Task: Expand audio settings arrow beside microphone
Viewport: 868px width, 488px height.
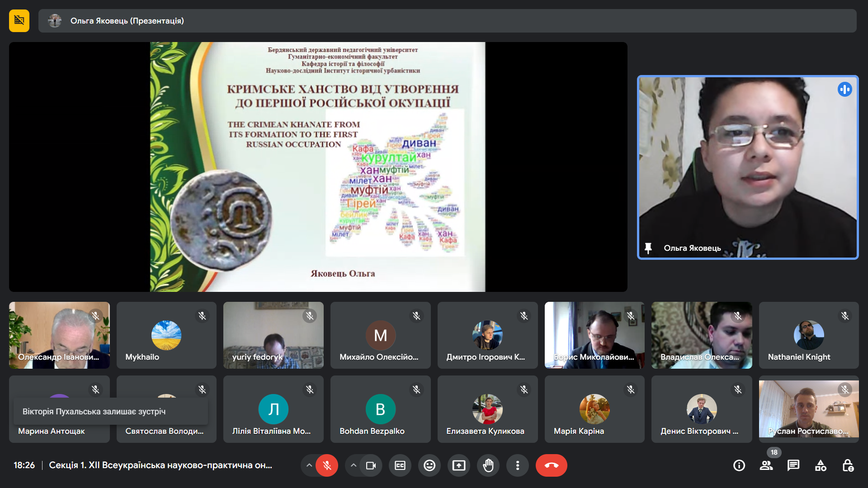Action: click(309, 465)
